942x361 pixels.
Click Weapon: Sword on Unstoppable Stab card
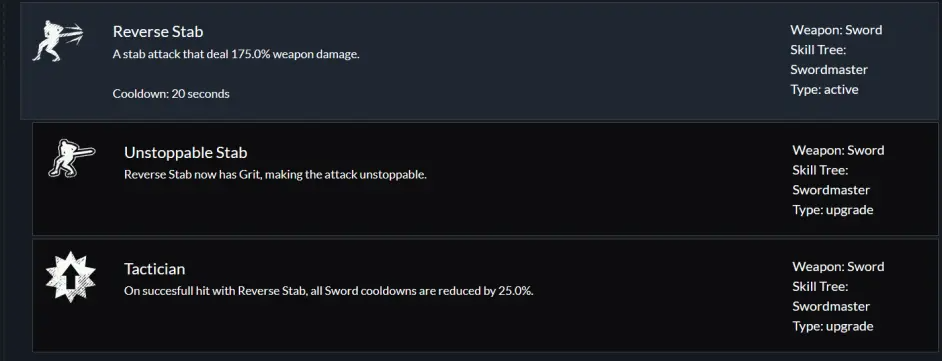point(838,150)
